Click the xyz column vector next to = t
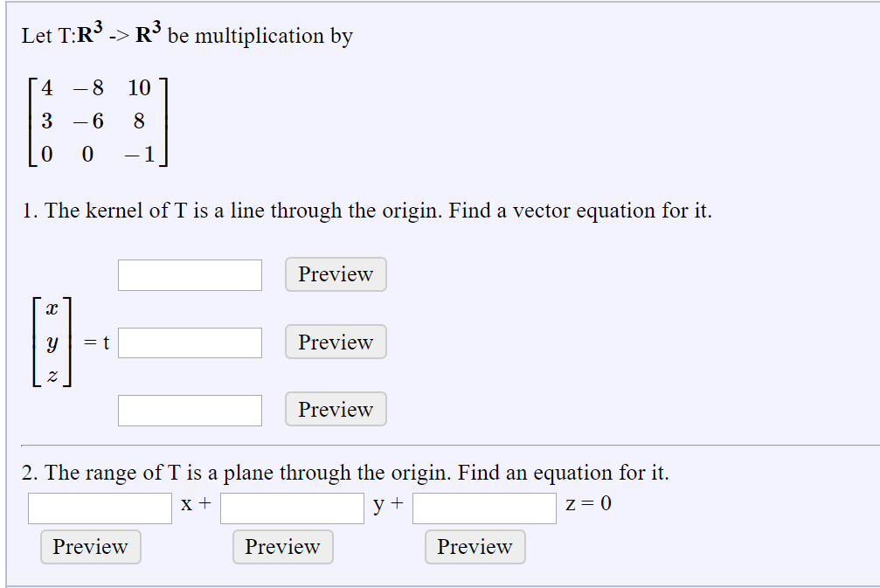 pos(52,342)
